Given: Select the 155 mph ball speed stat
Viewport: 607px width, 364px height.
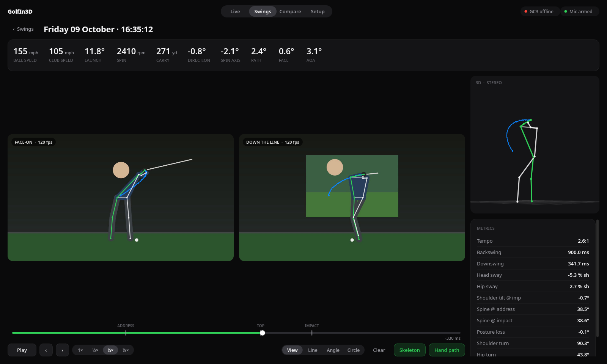Looking at the screenshot, I should 26,55.
